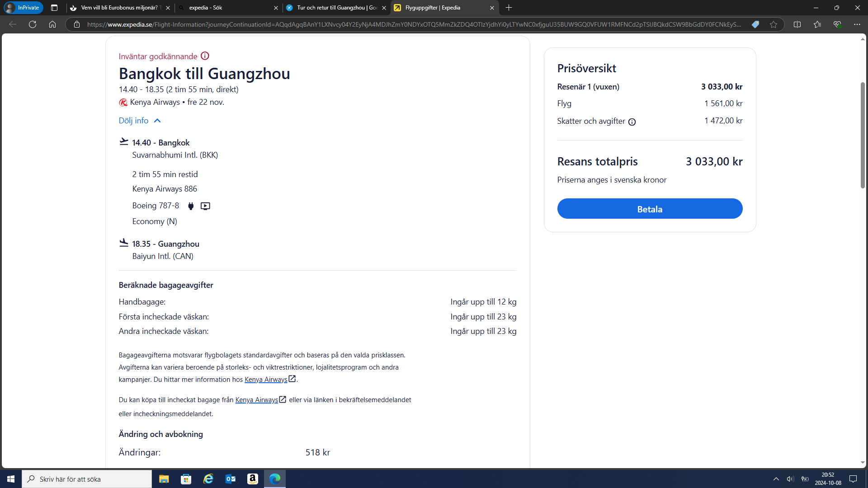Screen dimensions: 868x488
Task: Add page to favorites with star icon
Action: [x=774, y=24]
